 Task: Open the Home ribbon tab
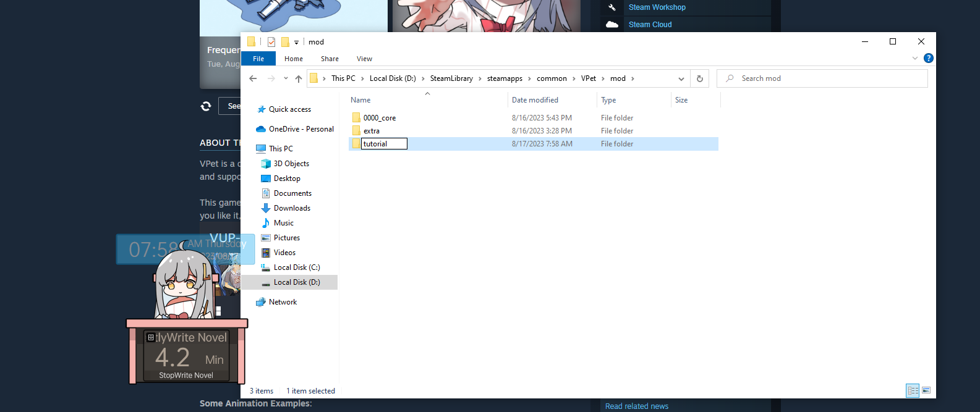coord(294,59)
